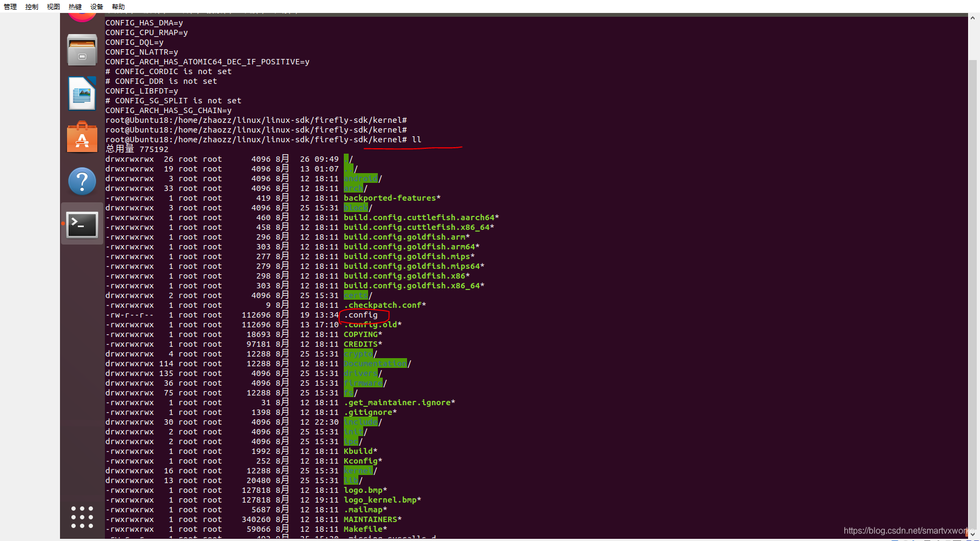This screenshot has height=541, width=980.
Task: Open the Archive Manager icon in the dock
Action: (82, 50)
